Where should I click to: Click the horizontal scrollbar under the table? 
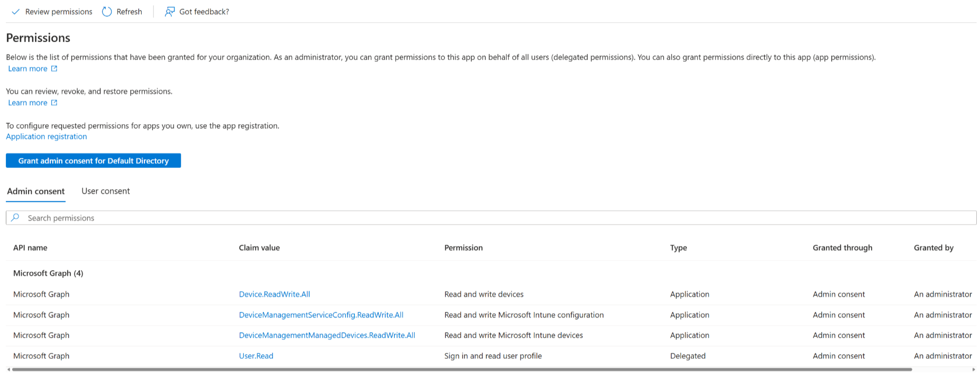(462, 370)
